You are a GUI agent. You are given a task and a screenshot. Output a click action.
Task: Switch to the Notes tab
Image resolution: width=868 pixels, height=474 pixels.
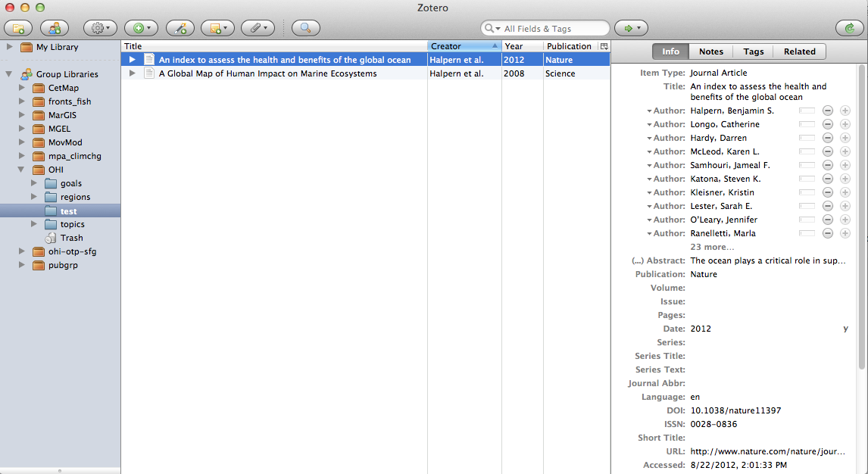[x=710, y=51]
